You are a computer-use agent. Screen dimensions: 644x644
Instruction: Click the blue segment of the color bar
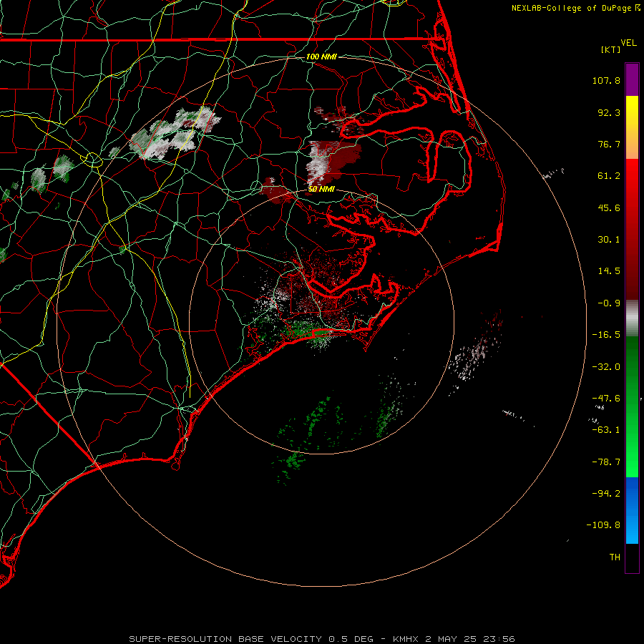632,510
